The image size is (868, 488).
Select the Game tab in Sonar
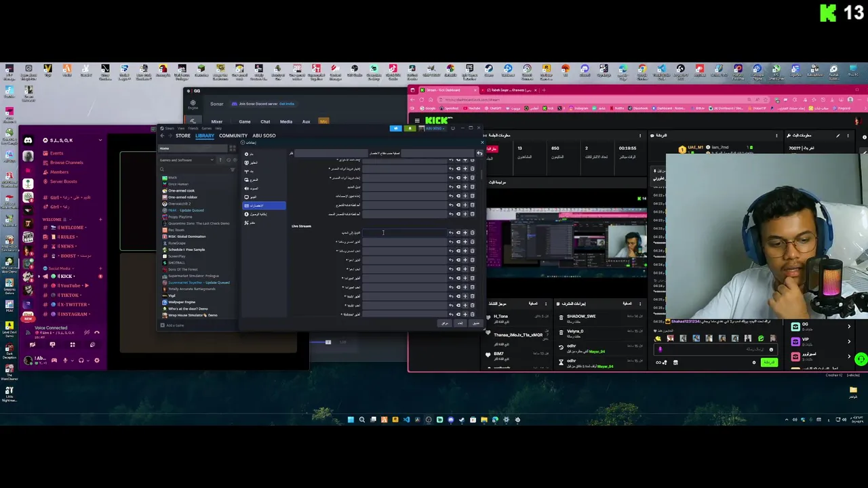245,122
